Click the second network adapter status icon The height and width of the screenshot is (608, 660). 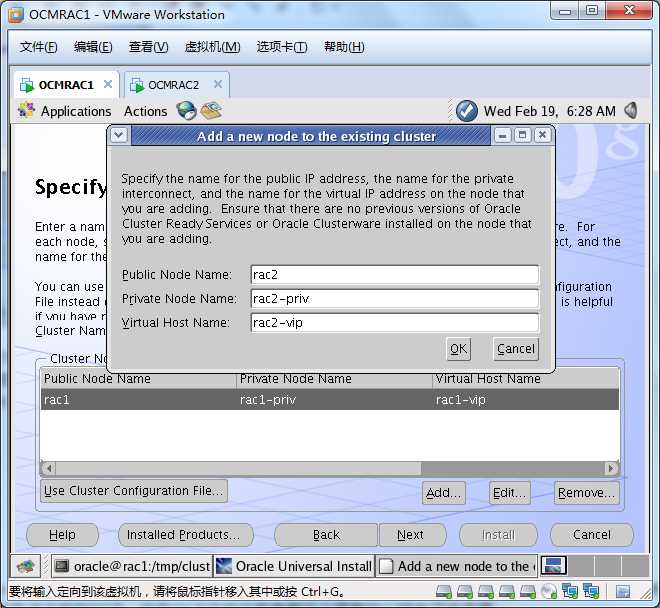[x=591, y=592]
